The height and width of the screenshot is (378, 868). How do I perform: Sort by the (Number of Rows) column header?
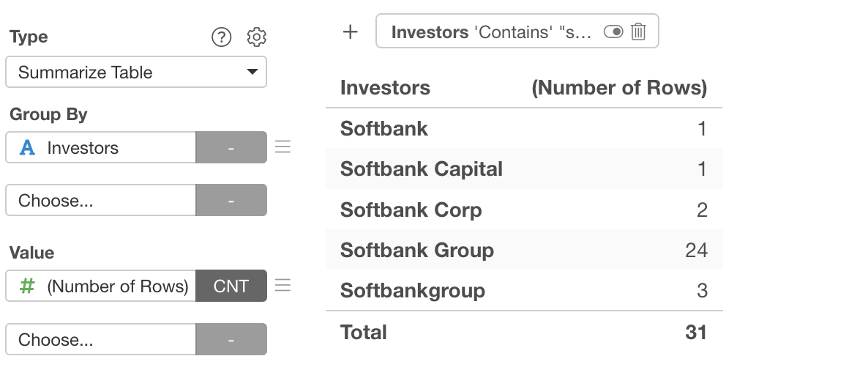pos(619,88)
